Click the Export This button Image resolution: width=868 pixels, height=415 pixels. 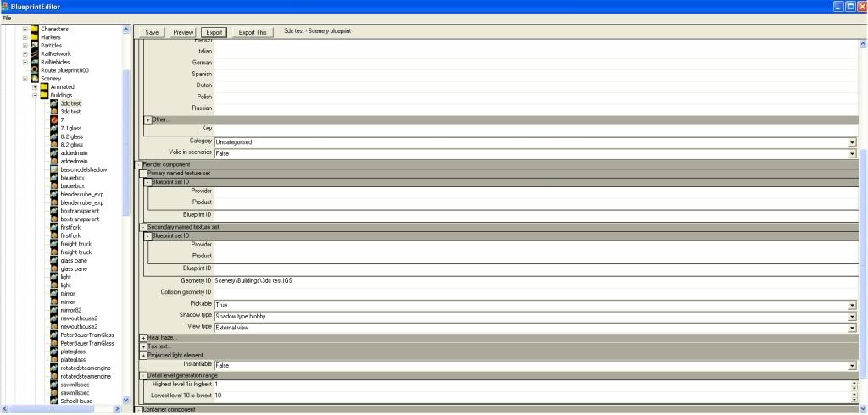click(253, 32)
